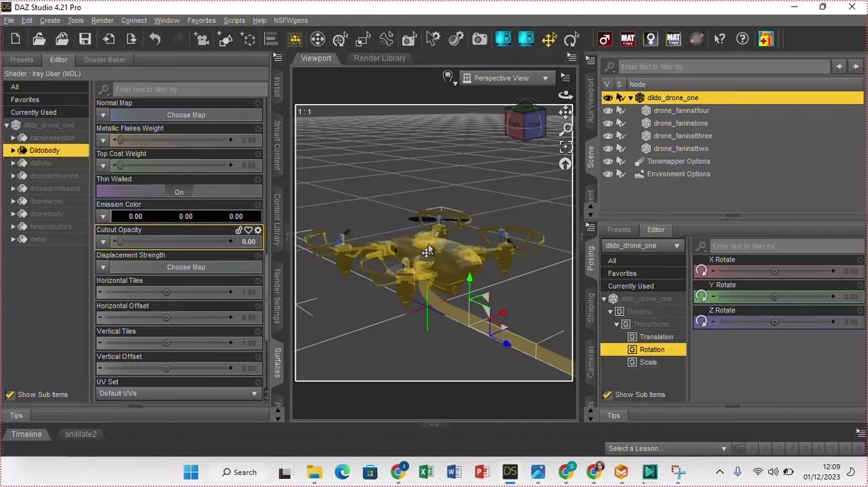Open the Render menu

click(102, 20)
